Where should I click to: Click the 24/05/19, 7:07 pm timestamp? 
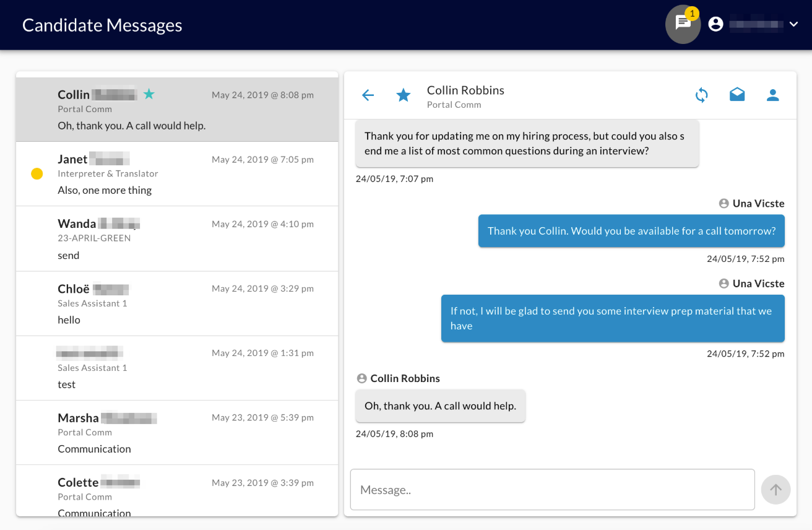[x=394, y=179]
